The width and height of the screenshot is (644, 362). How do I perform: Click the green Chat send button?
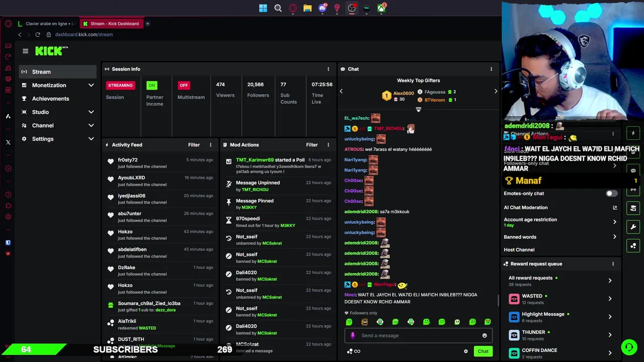click(x=483, y=351)
